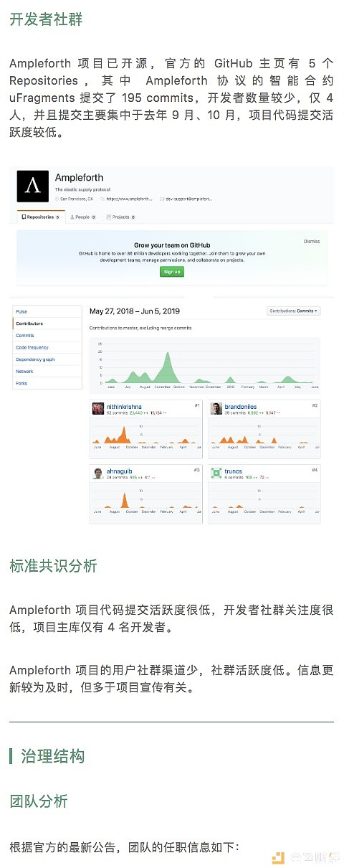Switch to the People tab
This screenshot has width=344, height=868.
85,217
